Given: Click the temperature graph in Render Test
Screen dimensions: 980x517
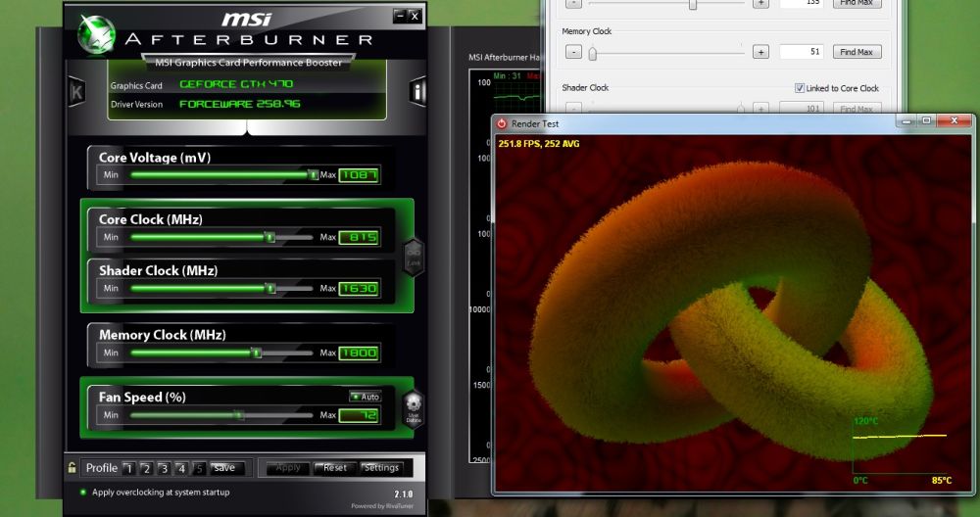Looking at the screenshot, I should click(x=900, y=446).
